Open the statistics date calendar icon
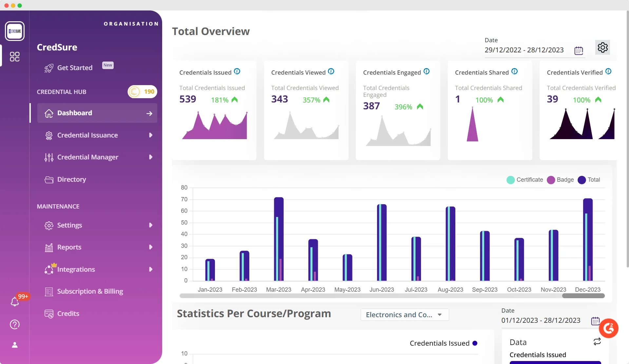The image size is (629, 364). click(595, 321)
